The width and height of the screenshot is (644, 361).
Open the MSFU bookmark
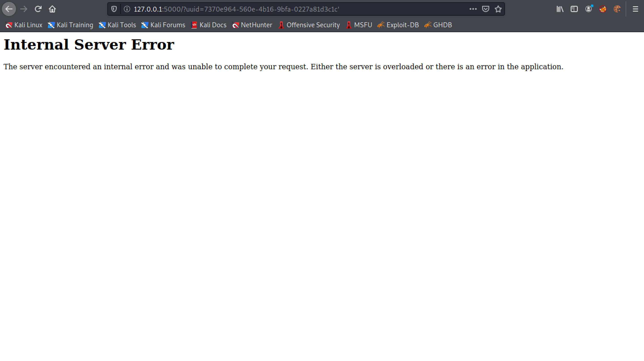coord(359,25)
